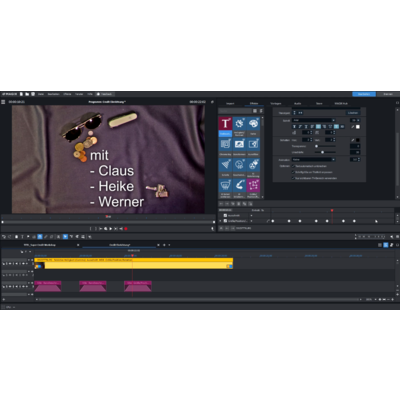Open the Animation dropdown
This screenshot has width=400, height=400.
[314, 160]
